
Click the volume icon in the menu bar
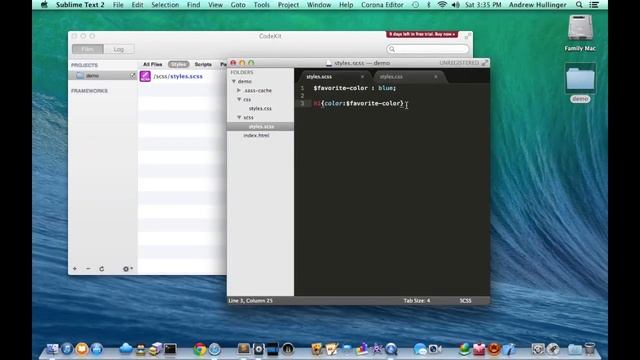coord(456,5)
